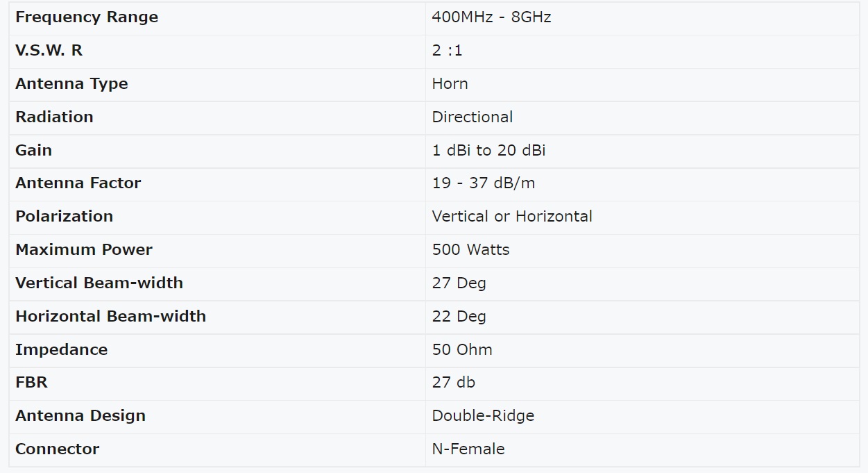Select the 2 :1 VSWR value
Image resolution: width=868 pixels, height=473 pixels.
447,51
